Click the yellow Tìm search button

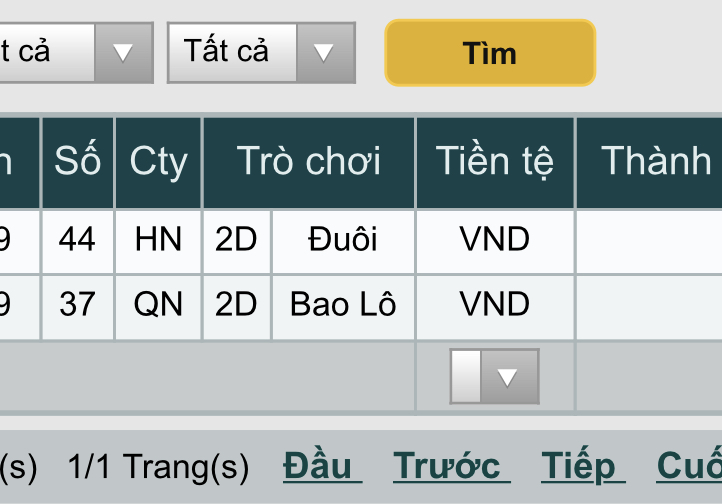[490, 53]
